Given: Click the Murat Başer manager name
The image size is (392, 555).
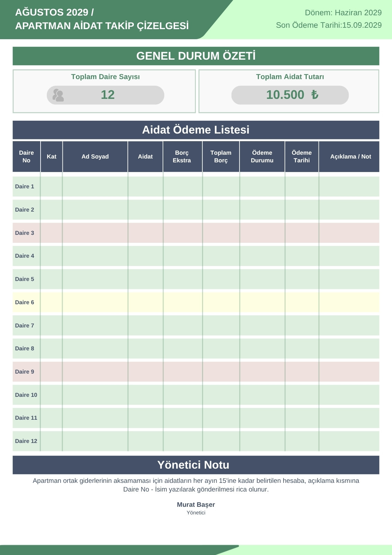Looking at the screenshot, I should (196, 505).
